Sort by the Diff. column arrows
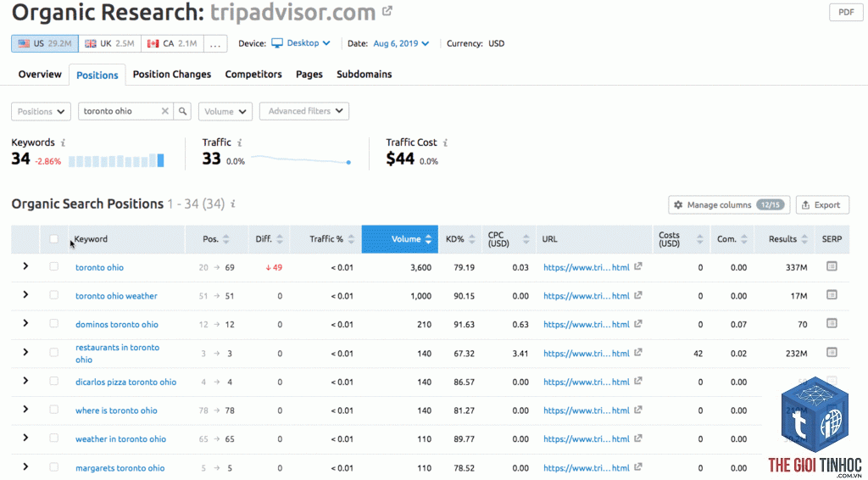The image size is (868, 480). (x=280, y=239)
